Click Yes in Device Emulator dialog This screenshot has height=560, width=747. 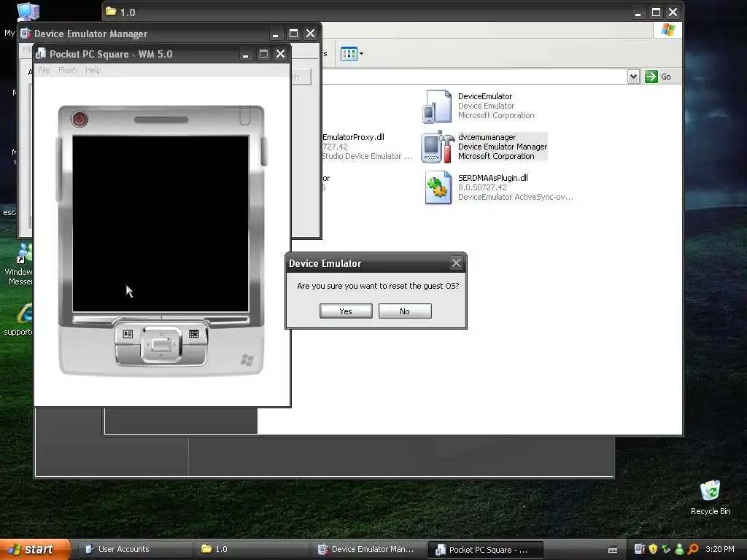click(346, 311)
